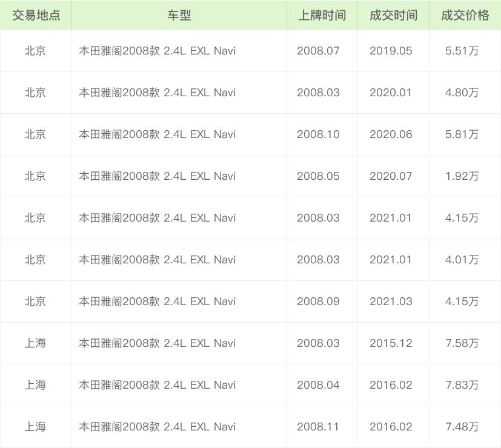Screen dimensions: 501x448
Task: Click 北京 in the 2021.03 row
Action: coord(35,301)
